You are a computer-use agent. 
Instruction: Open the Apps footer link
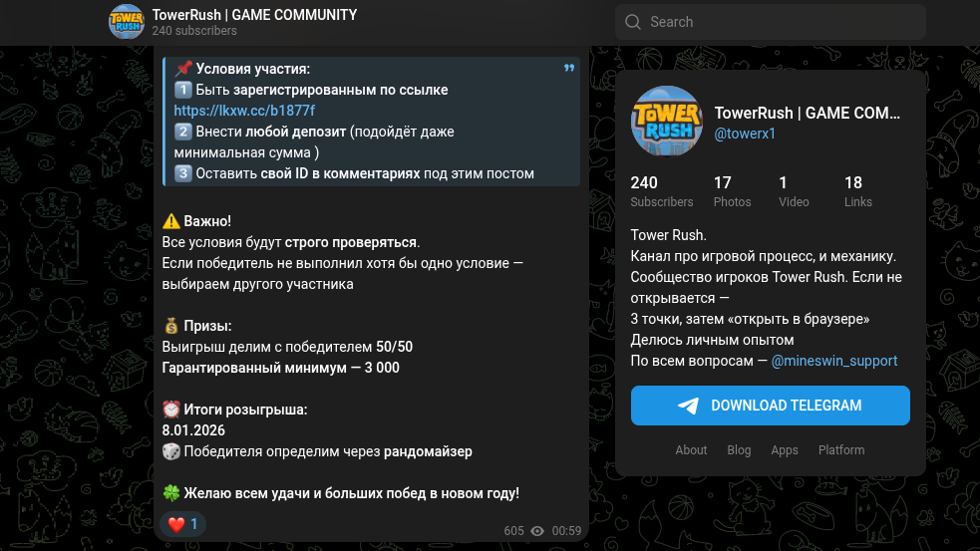(785, 449)
